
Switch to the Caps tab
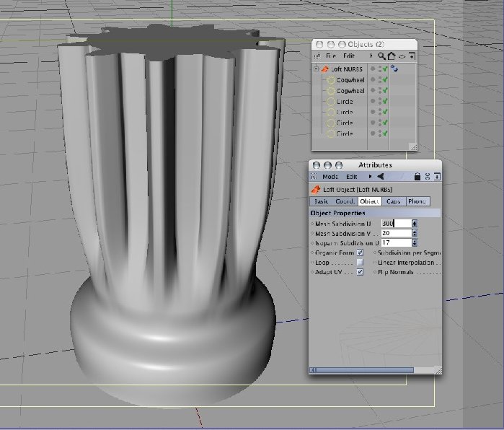point(394,201)
